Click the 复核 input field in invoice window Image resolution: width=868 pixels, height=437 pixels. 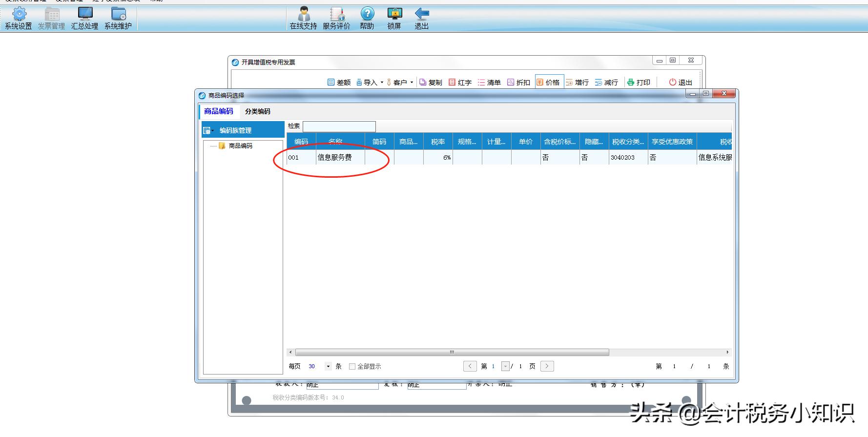click(x=436, y=385)
